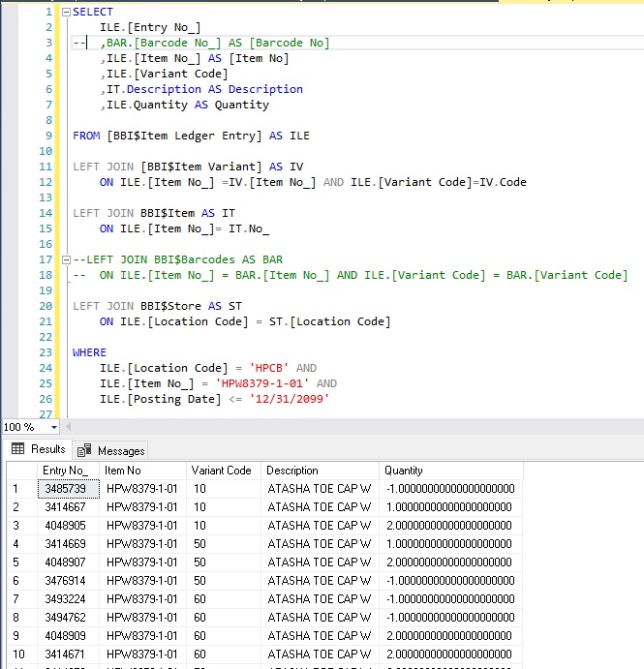Viewport: 644px width, 669px height.
Task: Collapse the commented LEFT JOIN Barcodes block
Action: [66, 259]
